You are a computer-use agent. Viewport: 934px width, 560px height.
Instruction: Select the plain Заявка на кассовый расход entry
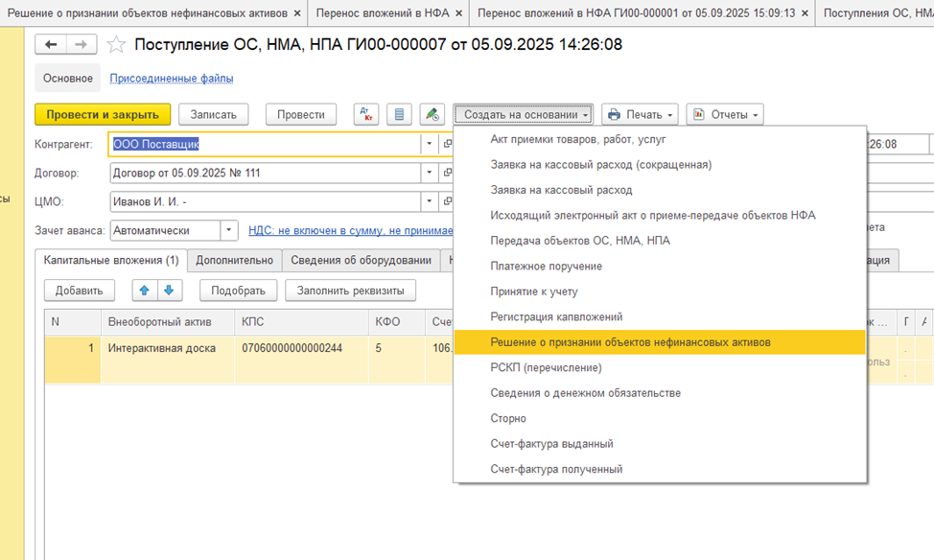660,190
